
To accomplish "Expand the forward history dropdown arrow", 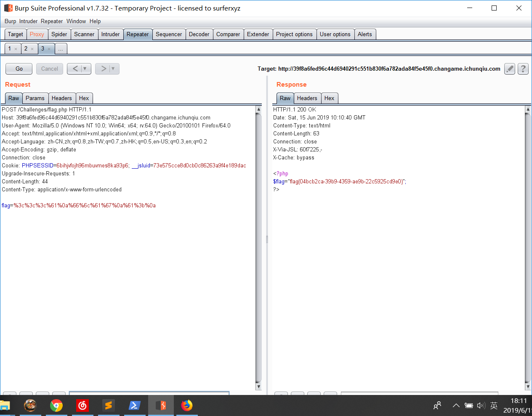I will click(x=113, y=69).
